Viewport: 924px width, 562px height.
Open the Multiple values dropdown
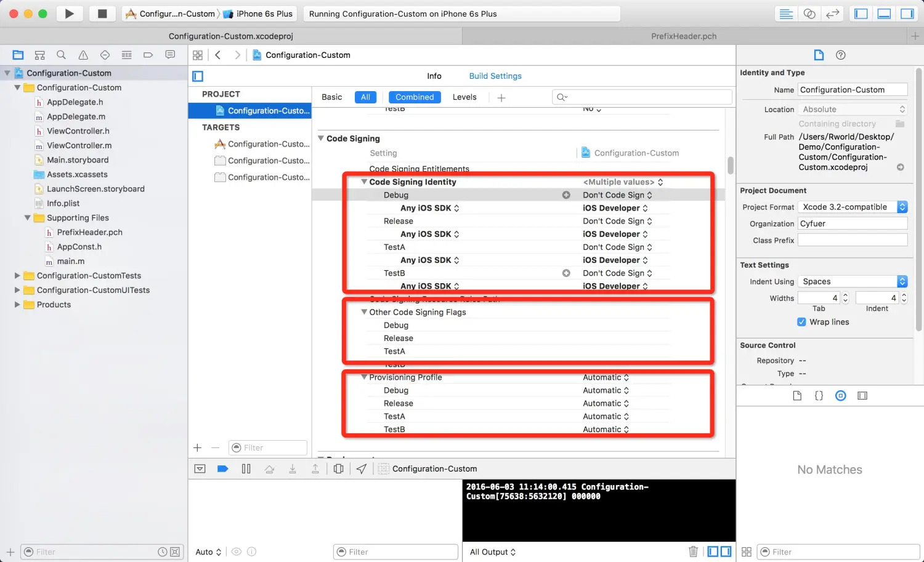pyautogui.click(x=623, y=182)
